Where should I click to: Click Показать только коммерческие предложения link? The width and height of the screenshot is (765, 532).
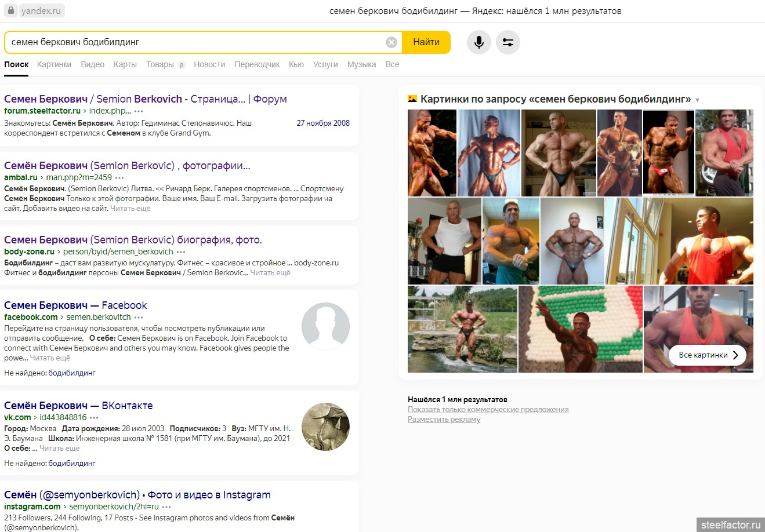pos(488,410)
